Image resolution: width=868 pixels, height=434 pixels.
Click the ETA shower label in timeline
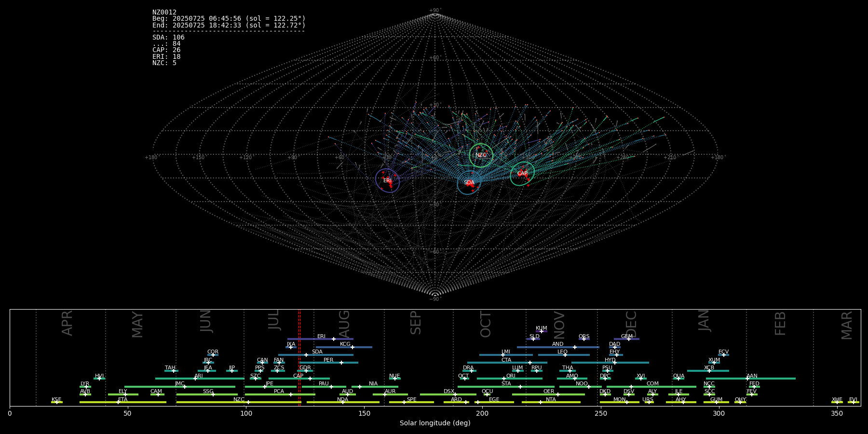coord(123,400)
